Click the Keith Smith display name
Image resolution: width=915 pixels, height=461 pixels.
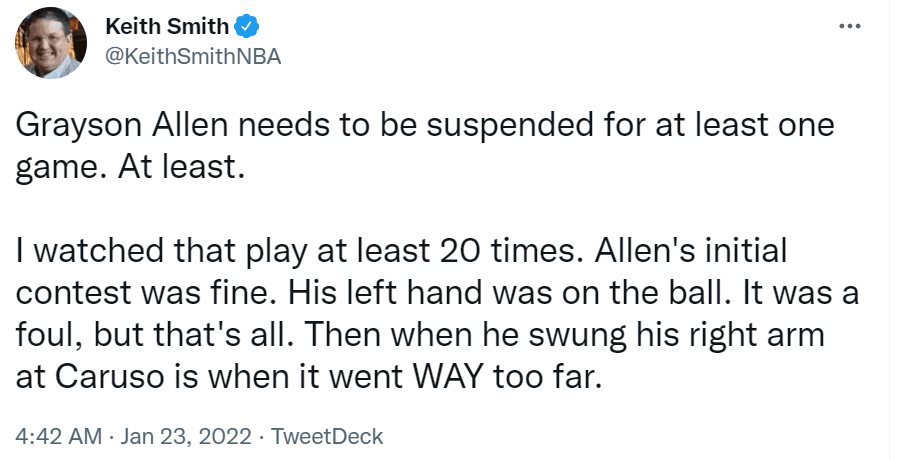(x=165, y=28)
